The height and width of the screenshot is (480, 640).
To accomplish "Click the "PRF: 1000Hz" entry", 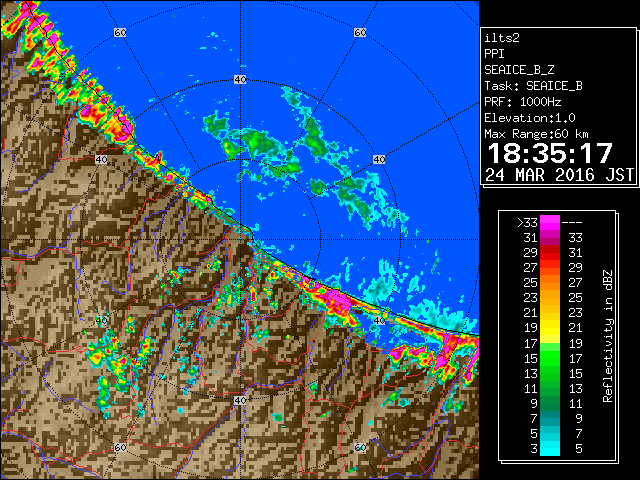I will click(523, 102).
